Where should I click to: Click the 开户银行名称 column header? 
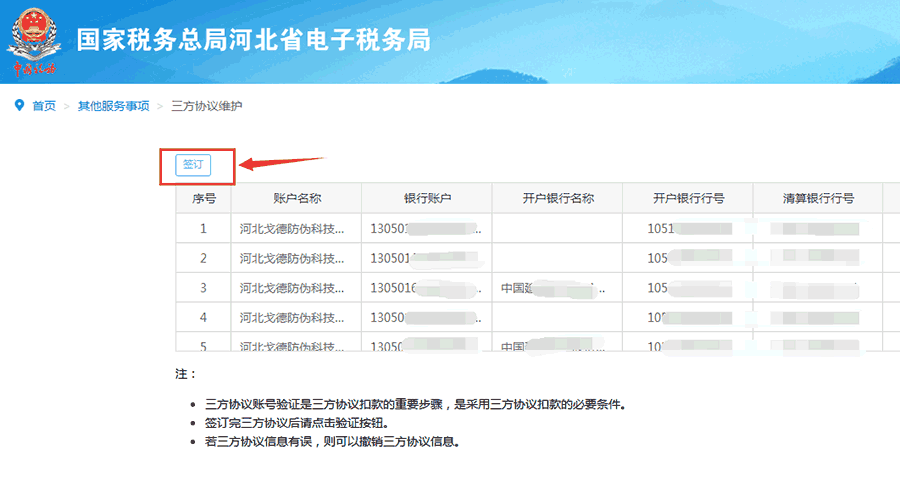(558, 198)
